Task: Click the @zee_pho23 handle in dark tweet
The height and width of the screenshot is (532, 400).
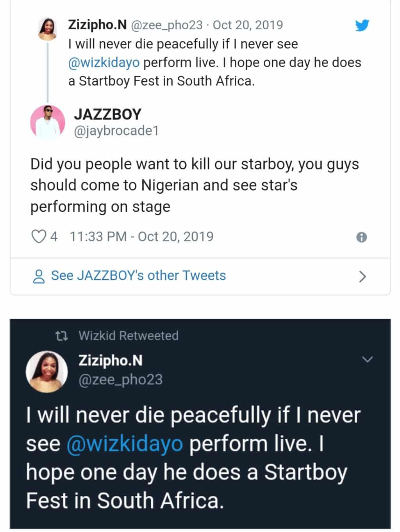Action: coord(120,380)
